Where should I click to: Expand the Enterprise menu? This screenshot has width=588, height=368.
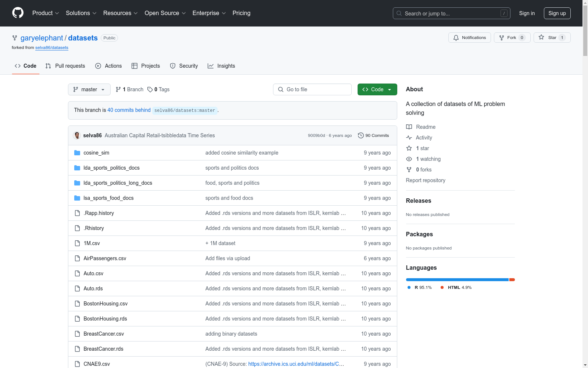209,13
